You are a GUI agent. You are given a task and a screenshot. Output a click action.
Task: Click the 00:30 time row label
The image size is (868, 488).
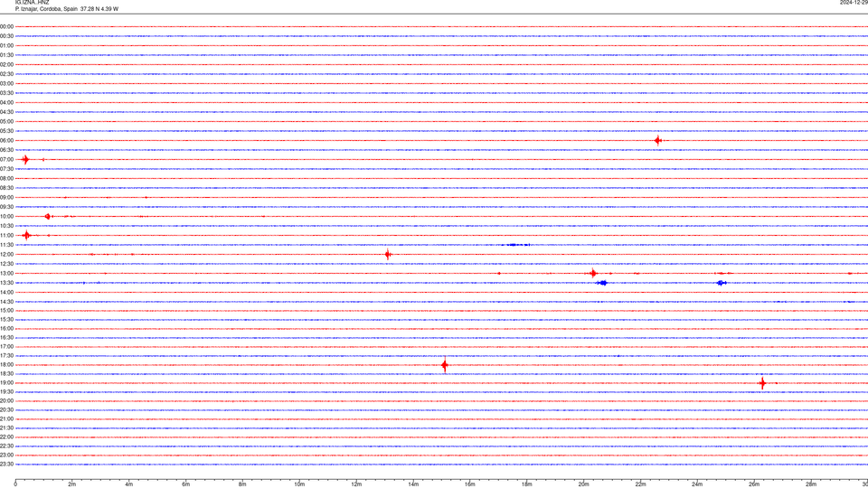pyautogui.click(x=6, y=36)
